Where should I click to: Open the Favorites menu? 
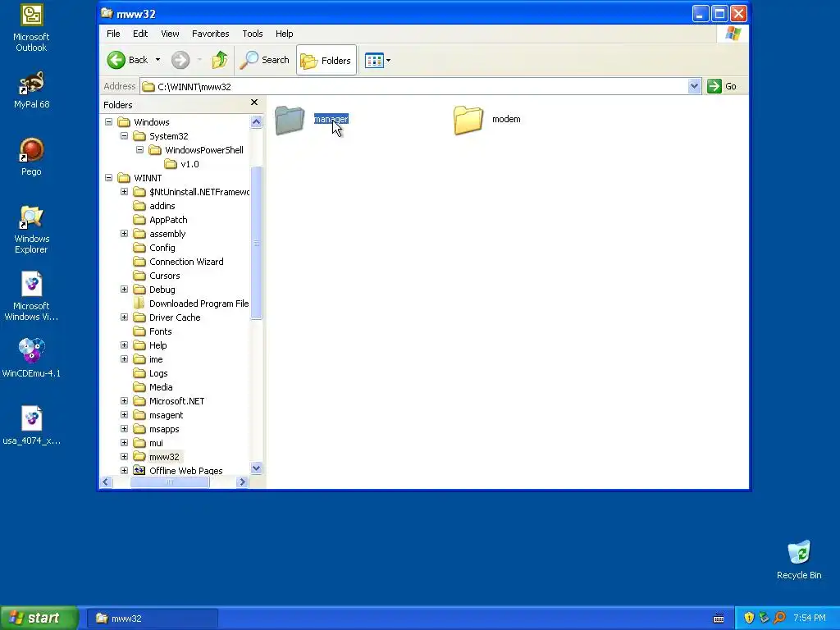[x=211, y=33]
